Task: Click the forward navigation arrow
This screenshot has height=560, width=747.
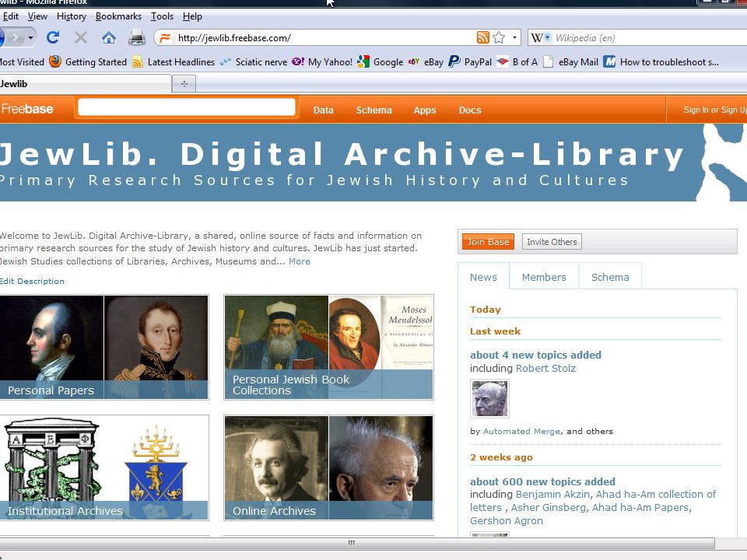Action: [16, 37]
